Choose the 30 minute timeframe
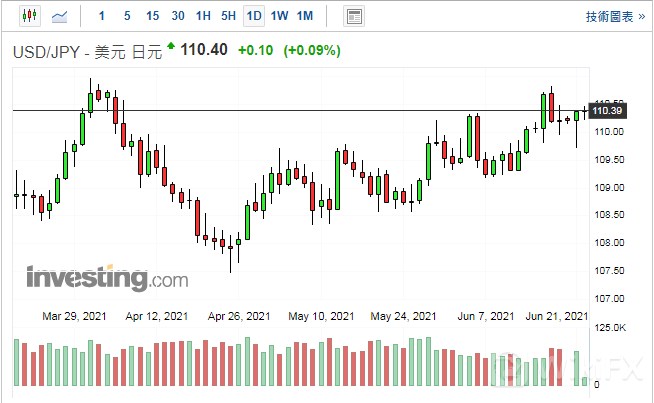 [178, 16]
